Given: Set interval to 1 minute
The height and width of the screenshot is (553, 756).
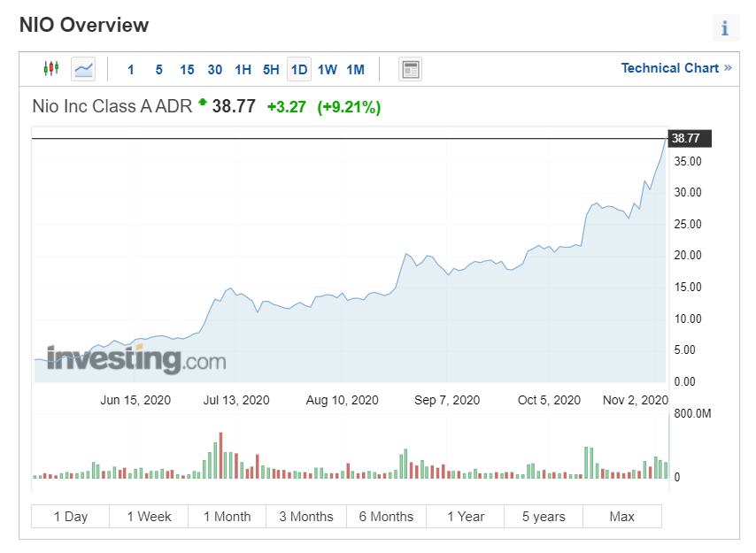Looking at the screenshot, I should pyautogui.click(x=131, y=70).
